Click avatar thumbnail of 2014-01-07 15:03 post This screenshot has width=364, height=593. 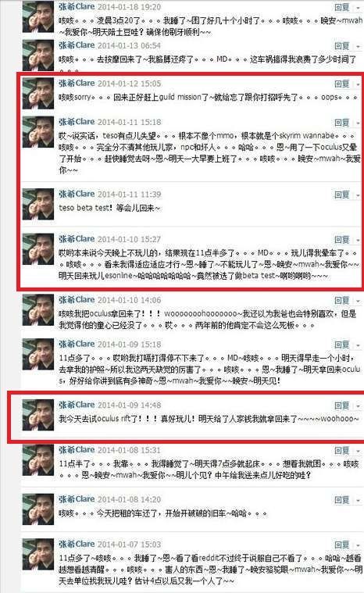click(37, 555)
